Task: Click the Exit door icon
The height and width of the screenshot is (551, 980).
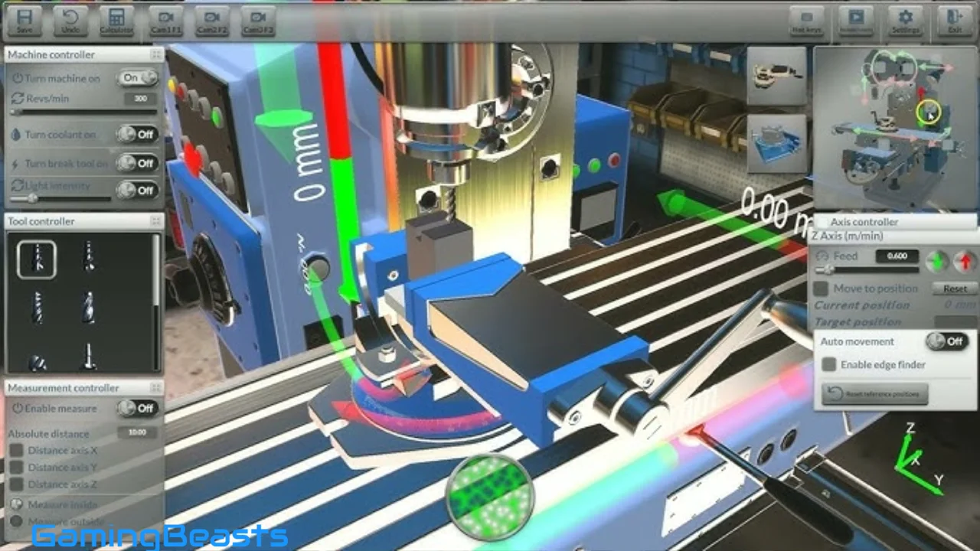Action: (x=955, y=21)
